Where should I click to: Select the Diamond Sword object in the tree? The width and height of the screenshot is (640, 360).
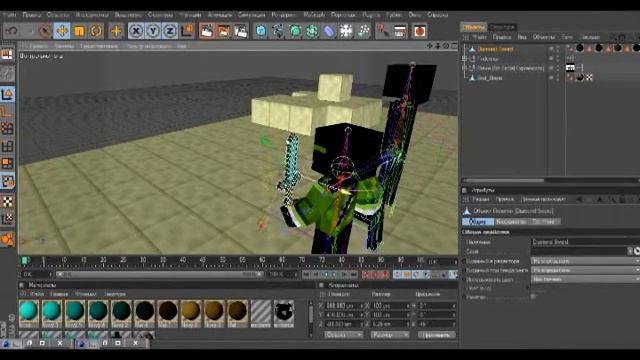tap(495, 49)
